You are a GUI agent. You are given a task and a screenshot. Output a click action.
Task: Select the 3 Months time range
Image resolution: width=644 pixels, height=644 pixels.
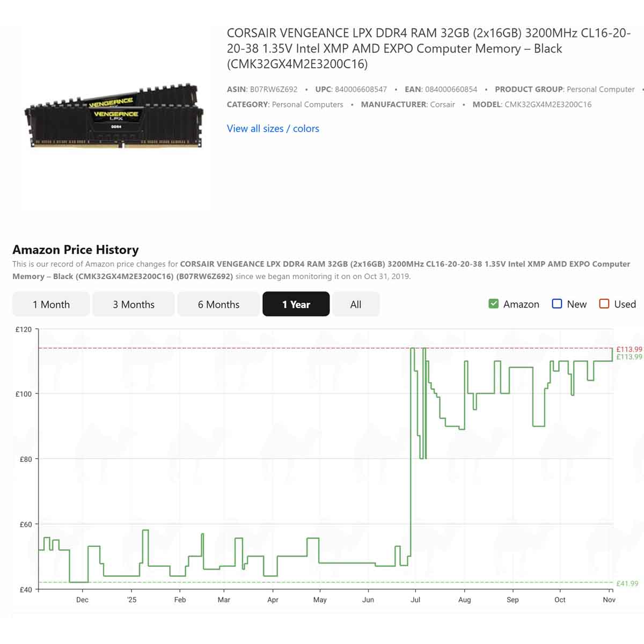pyautogui.click(x=133, y=304)
